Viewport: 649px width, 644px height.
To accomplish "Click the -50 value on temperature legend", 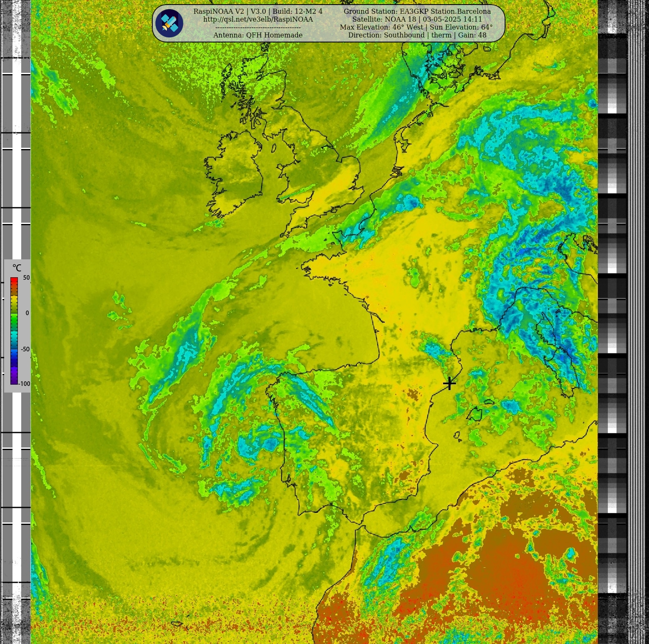I will pos(25,349).
